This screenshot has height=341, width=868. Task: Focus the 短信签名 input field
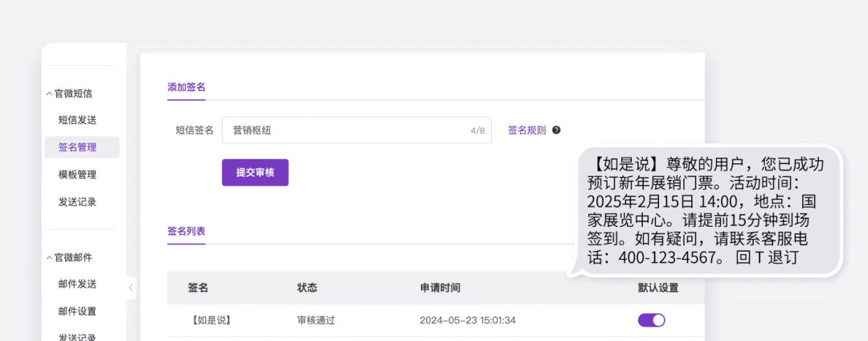click(357, 130)
